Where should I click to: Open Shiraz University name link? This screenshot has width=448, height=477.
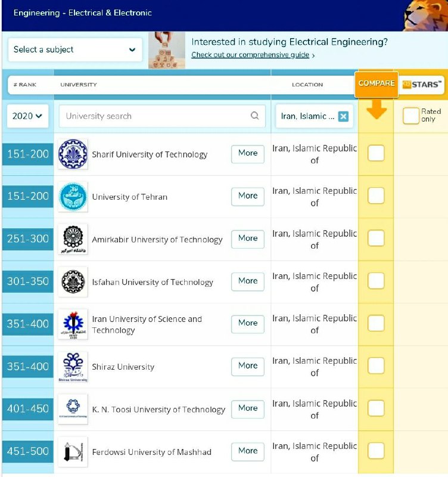click(123, 367)
